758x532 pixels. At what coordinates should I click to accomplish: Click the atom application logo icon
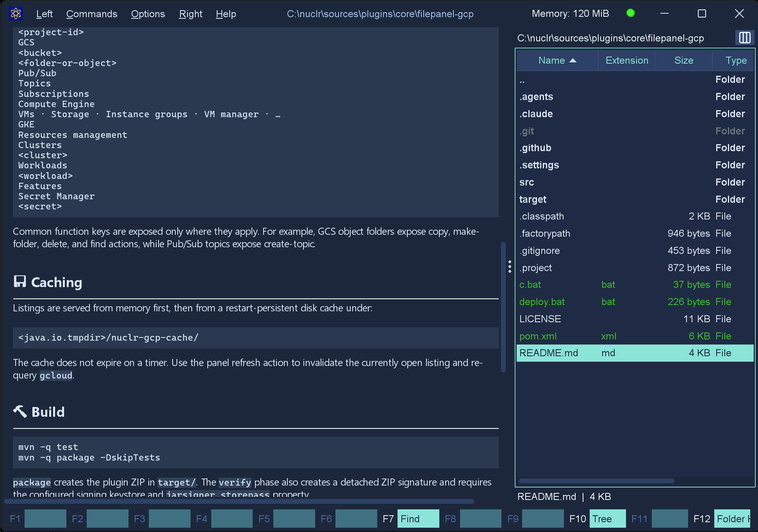tap(16, 14)
